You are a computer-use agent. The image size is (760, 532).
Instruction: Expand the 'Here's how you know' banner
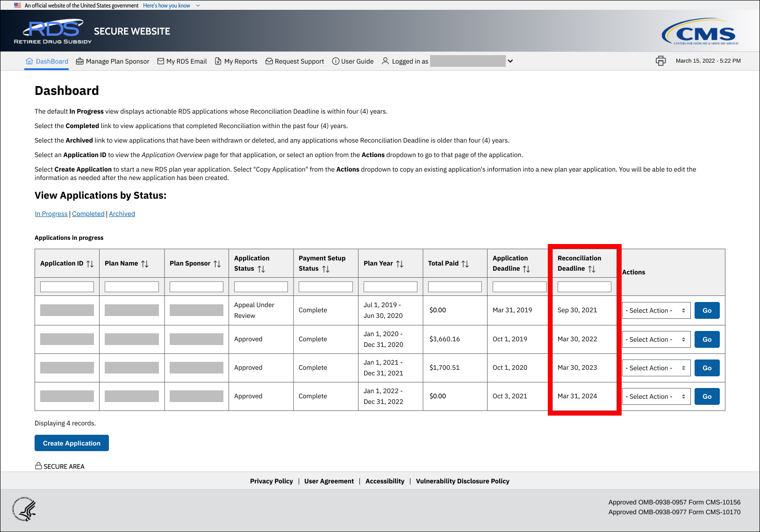click(171, 6)
